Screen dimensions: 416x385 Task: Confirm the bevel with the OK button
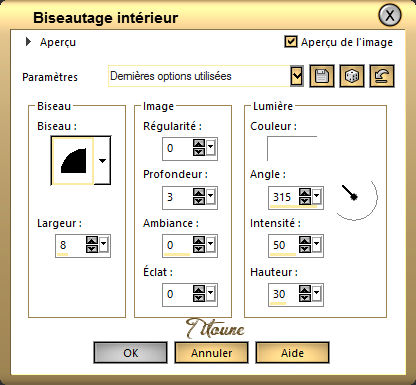click(x=130, y=353)
